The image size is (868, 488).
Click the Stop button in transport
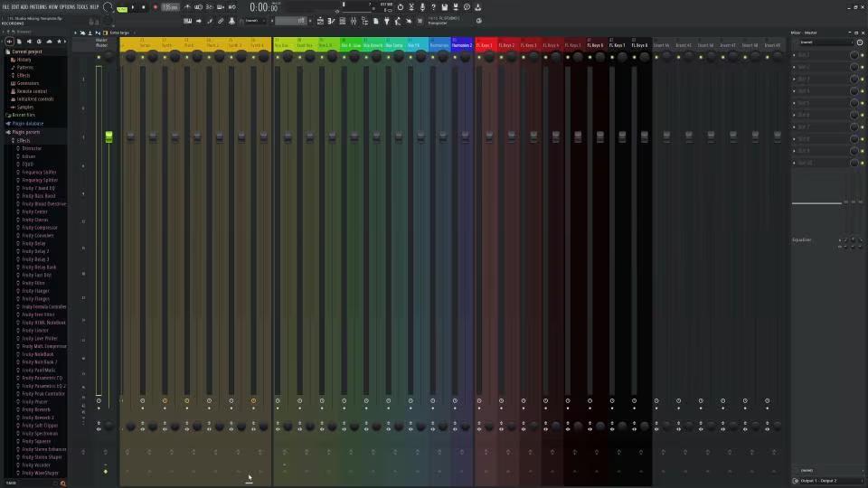tap(144, 7)
